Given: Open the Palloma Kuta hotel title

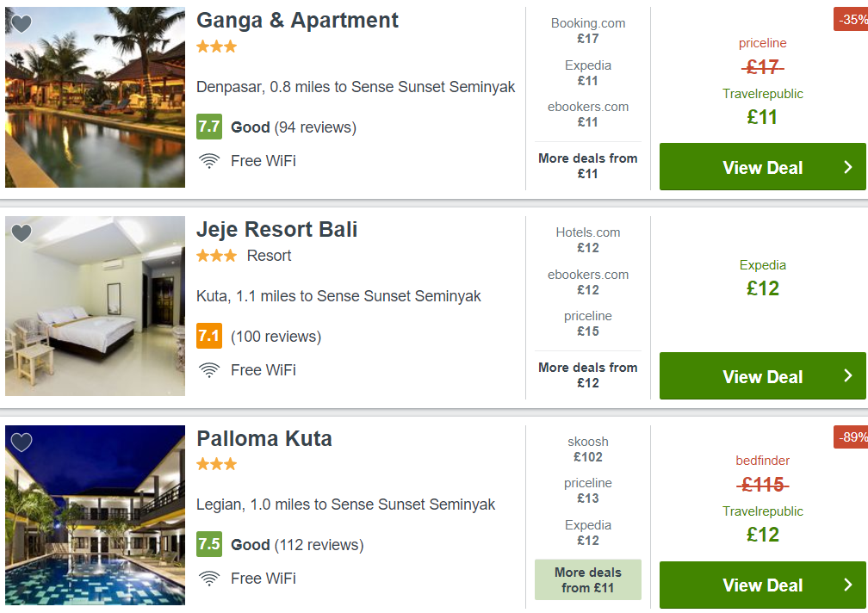Looking at the screenshot, I should (264, 439).
